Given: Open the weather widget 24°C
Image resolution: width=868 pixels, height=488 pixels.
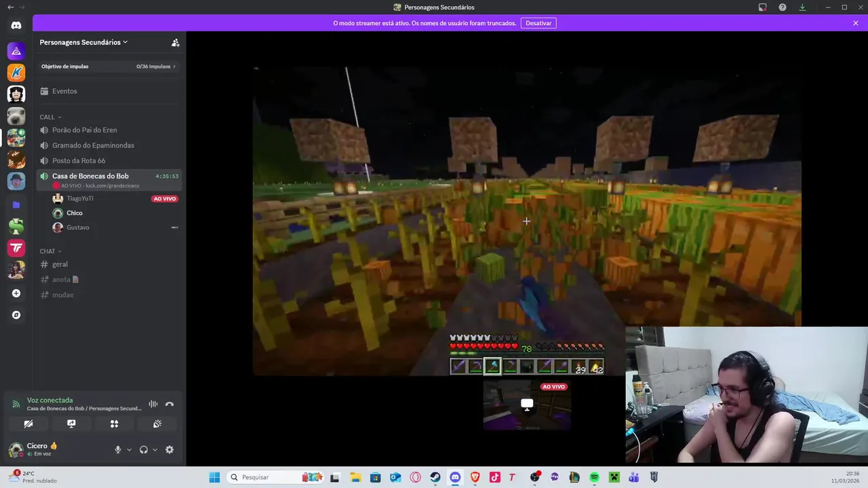Looking at the screenshot, I should click(33, 477).
